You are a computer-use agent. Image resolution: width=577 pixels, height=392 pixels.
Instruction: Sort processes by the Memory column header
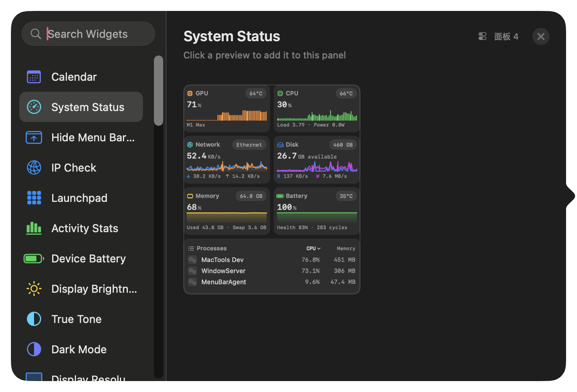click(346, 249)
